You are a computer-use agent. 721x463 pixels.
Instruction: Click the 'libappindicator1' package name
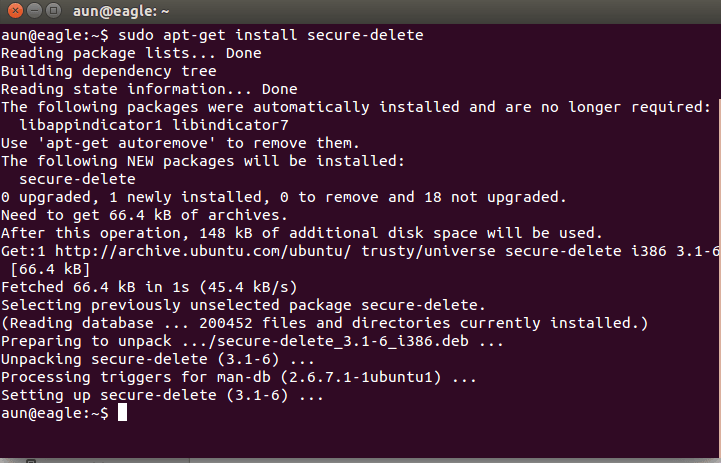(x=91, y=125)
